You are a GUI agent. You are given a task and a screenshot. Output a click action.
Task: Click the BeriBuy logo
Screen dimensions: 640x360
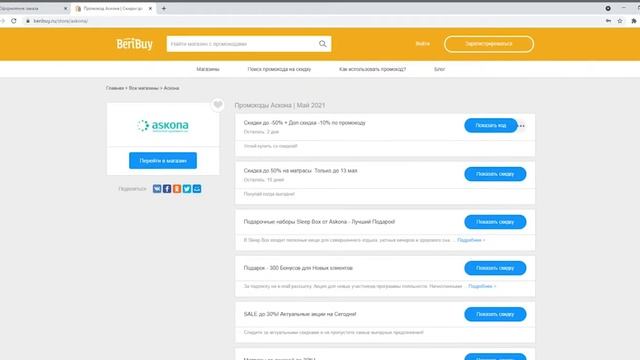point(134,44)
